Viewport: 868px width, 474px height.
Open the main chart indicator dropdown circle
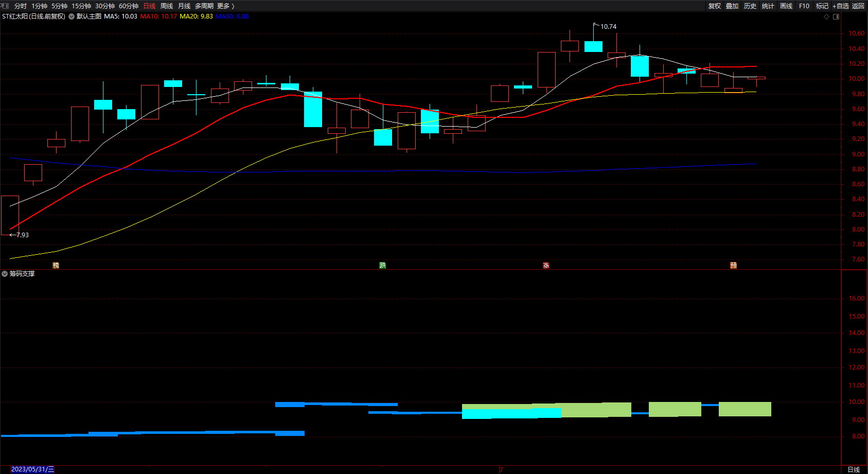[x=72, y=16]
